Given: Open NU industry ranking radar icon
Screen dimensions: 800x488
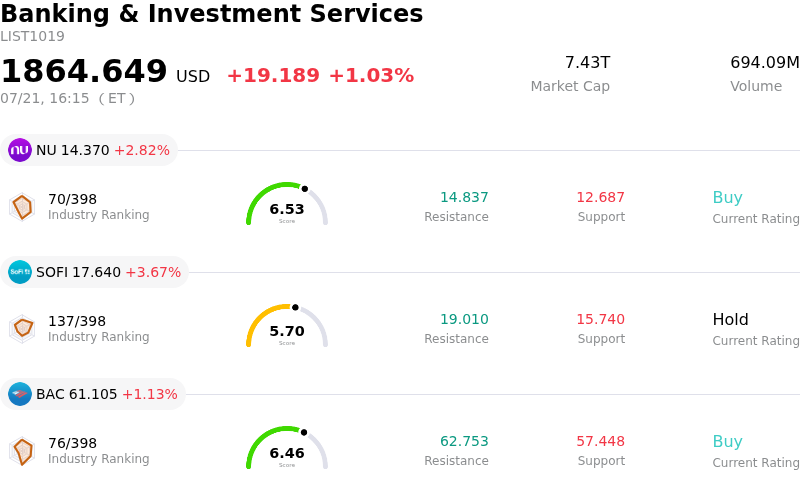Looking at the screenshot, I should pos(22,207).
